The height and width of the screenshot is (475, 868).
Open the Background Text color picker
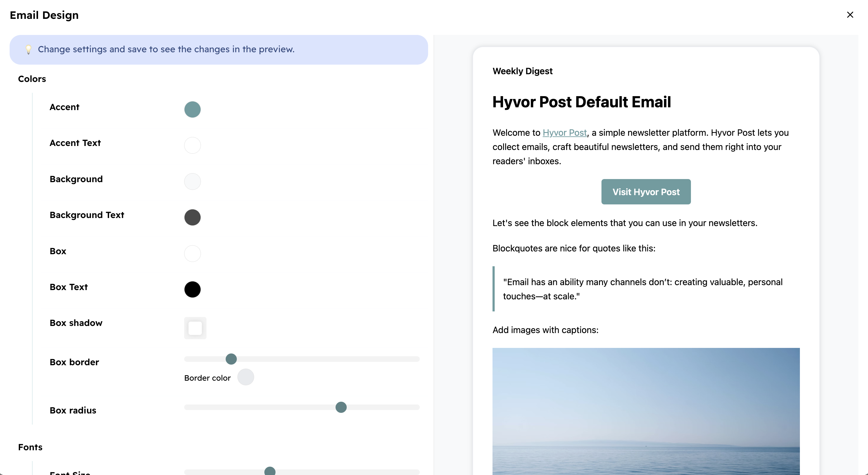point(193,217)
